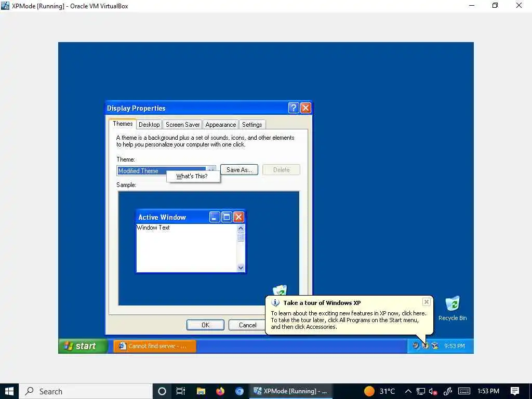This screenshot has width=532, height=399.
Task: Launch Firefox from the taskbar
Action: click(x=220, y=391)
